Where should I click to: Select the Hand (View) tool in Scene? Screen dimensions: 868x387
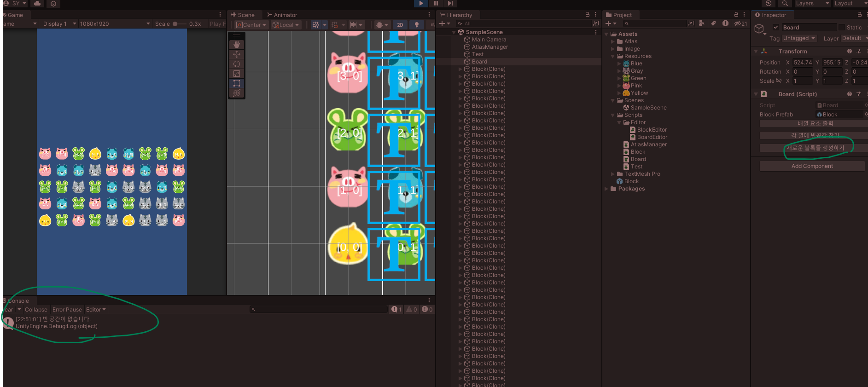pyautogui.click(x=237, y=45)
